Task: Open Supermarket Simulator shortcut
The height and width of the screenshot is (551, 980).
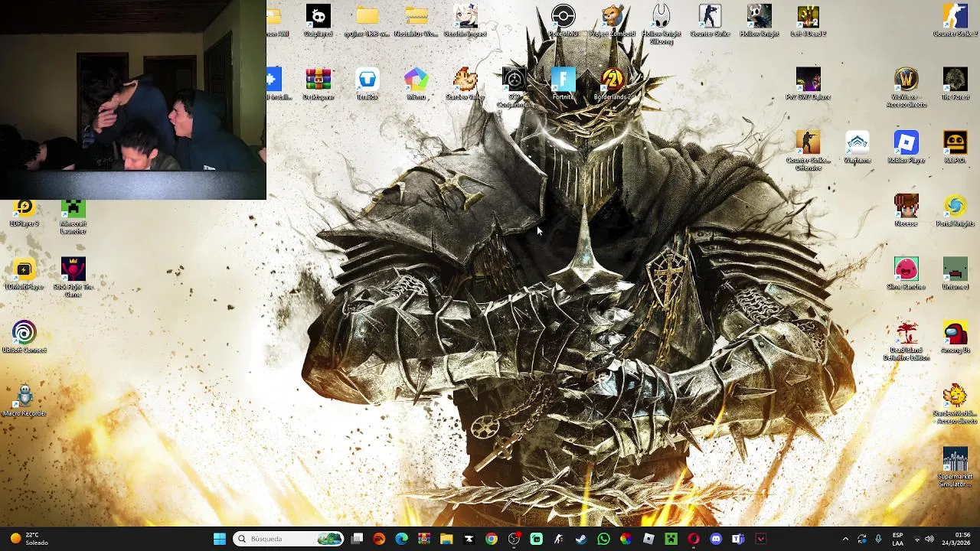Action: pos(955,468)
